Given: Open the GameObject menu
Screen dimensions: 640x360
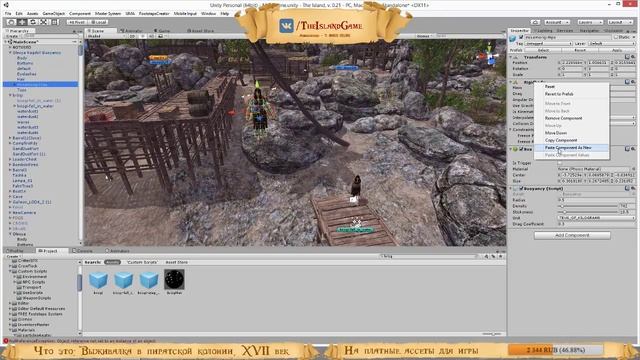Looking at the screenshot, I should (53, 13).
